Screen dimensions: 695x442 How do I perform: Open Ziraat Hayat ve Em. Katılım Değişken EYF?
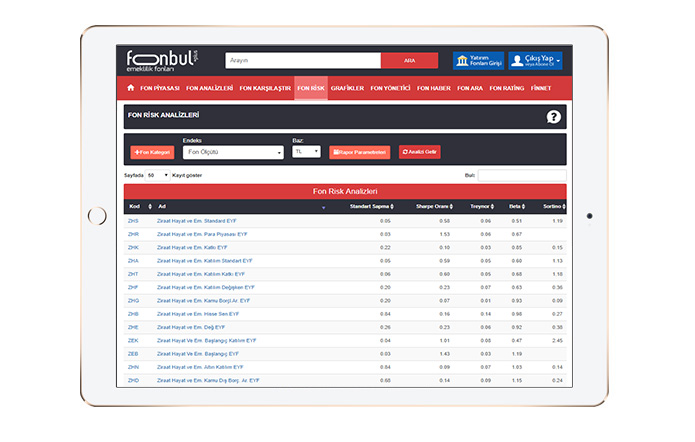click(206, 287)
